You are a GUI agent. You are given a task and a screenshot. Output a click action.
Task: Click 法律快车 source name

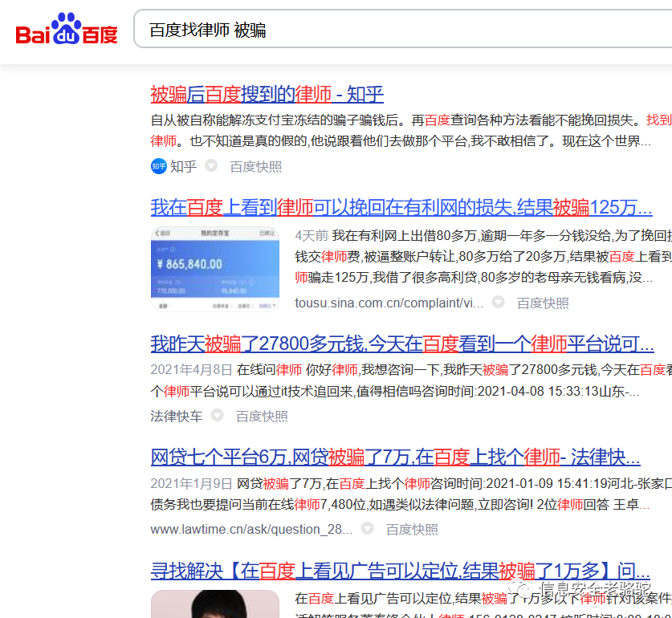click(177, 416)
